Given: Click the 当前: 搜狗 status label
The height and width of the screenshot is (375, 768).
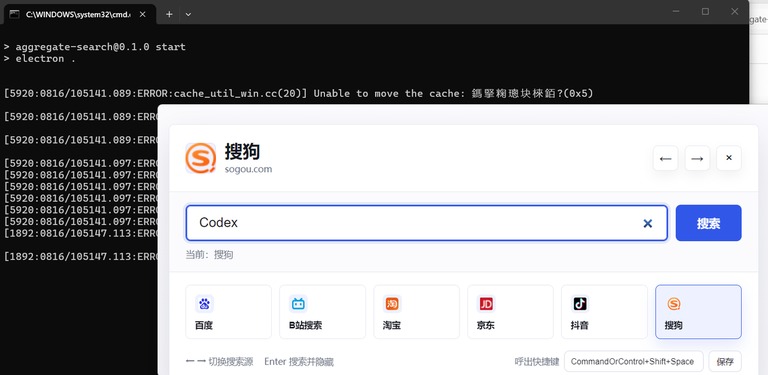Looking at the screenshot, I should click(209, 255).
